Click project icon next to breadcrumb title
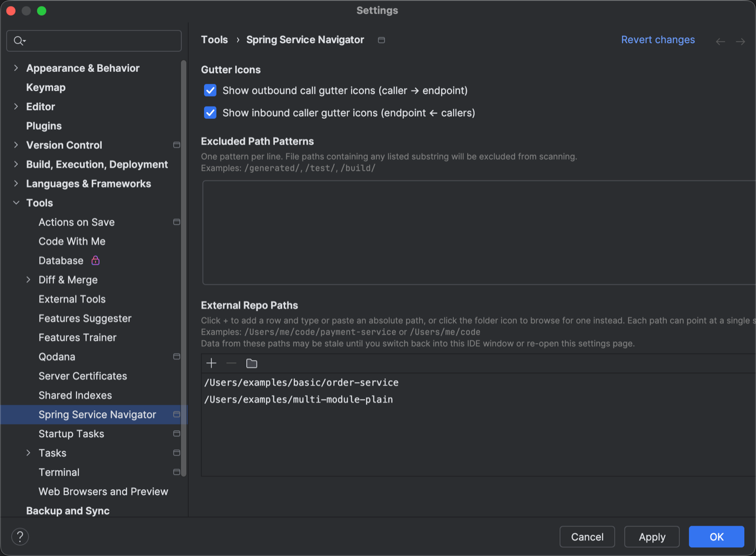 (x=381, y=40)
